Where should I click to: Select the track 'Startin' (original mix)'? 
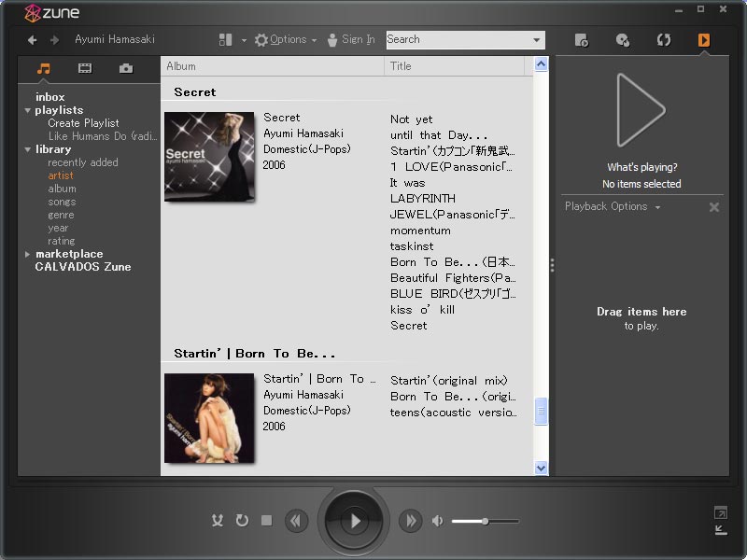449,381
